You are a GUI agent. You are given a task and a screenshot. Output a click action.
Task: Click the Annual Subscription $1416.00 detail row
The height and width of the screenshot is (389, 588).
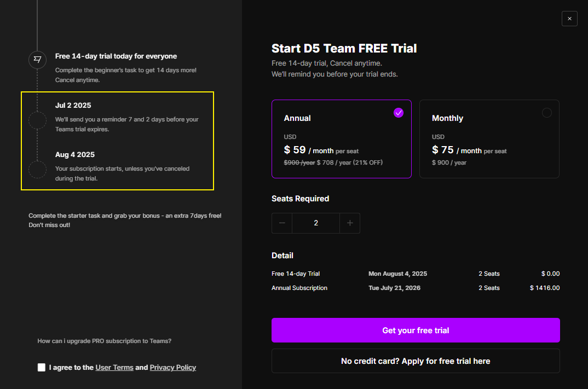pos(416,288)
